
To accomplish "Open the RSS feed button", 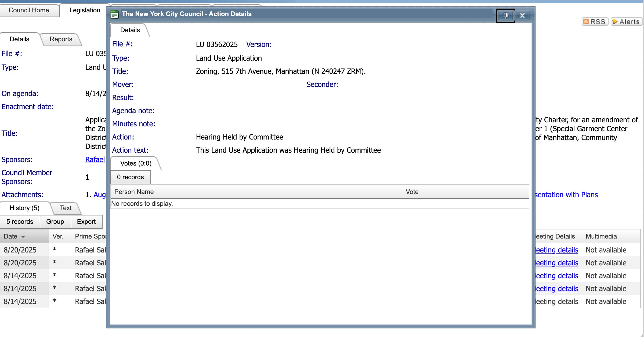I will click(595, 22).
